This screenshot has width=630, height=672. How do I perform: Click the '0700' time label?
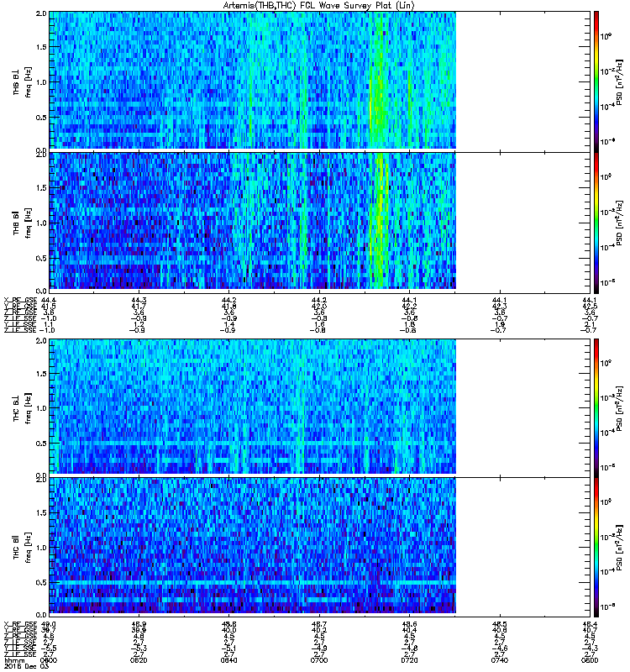[x=319, y=660]
